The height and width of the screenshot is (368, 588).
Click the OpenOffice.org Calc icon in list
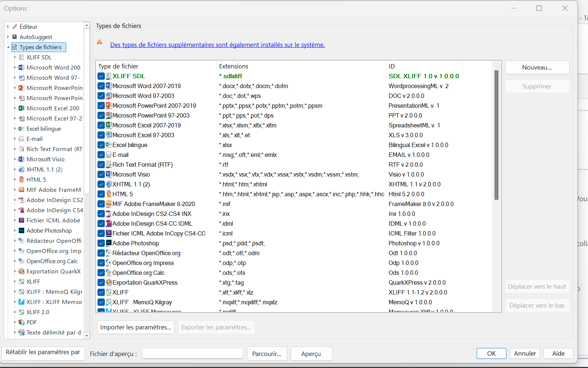pyautogui.click(x=109, y=272)
